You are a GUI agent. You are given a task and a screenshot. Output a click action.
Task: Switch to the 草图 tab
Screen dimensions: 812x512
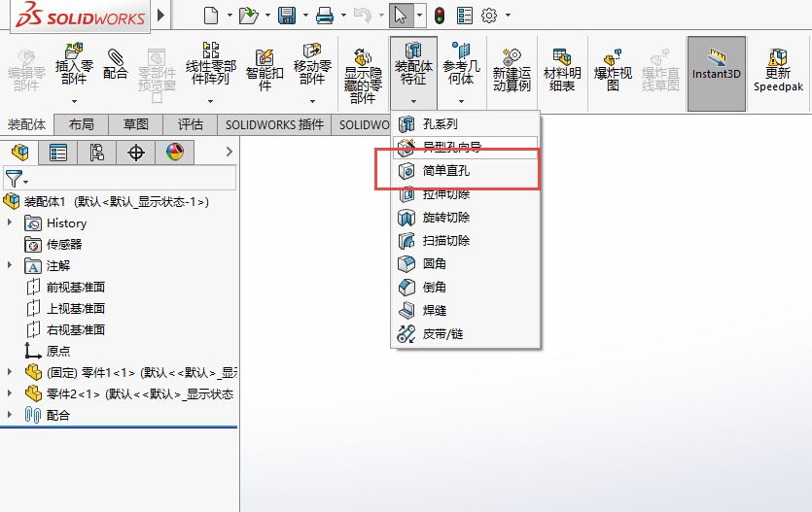(136, 124)
